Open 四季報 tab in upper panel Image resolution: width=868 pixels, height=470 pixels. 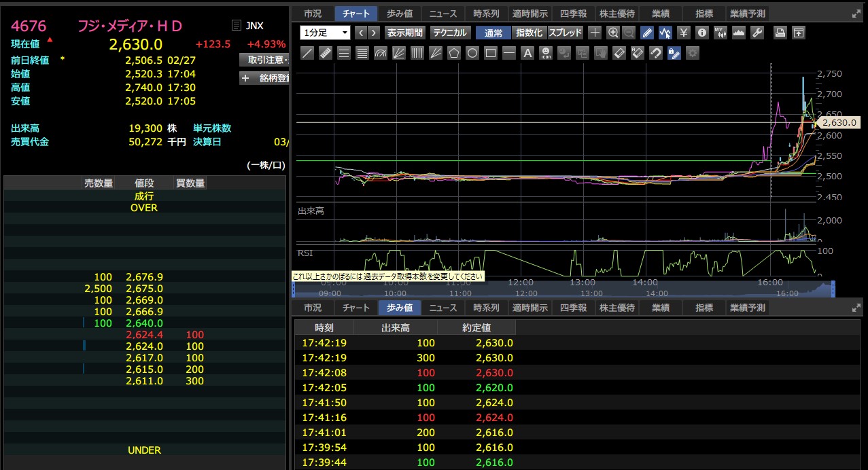572,14
